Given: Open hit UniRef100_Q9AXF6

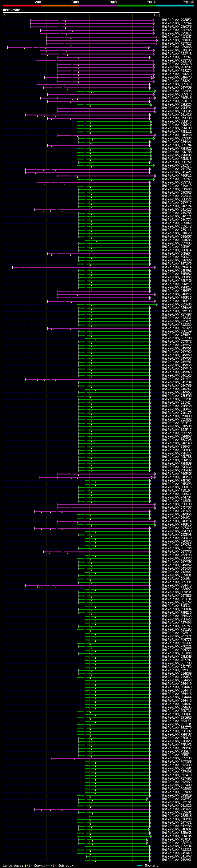Looking at the screenshot, I should [x=177, y=26].
